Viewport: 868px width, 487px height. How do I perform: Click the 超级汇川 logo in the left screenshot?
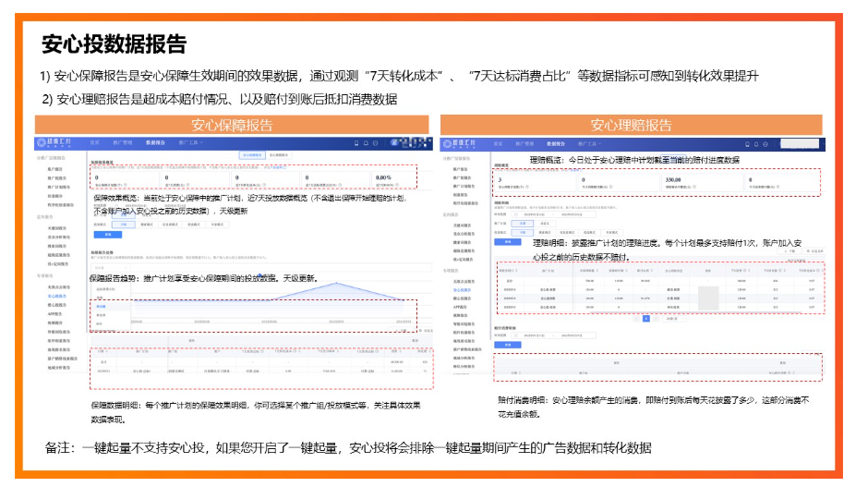coord(54,143)
